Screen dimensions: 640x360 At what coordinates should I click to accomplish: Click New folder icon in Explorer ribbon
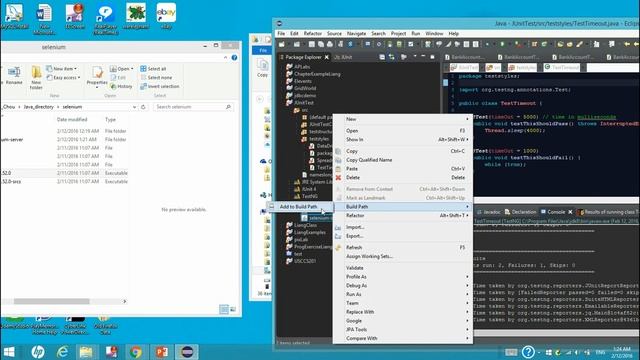(36, 78)
